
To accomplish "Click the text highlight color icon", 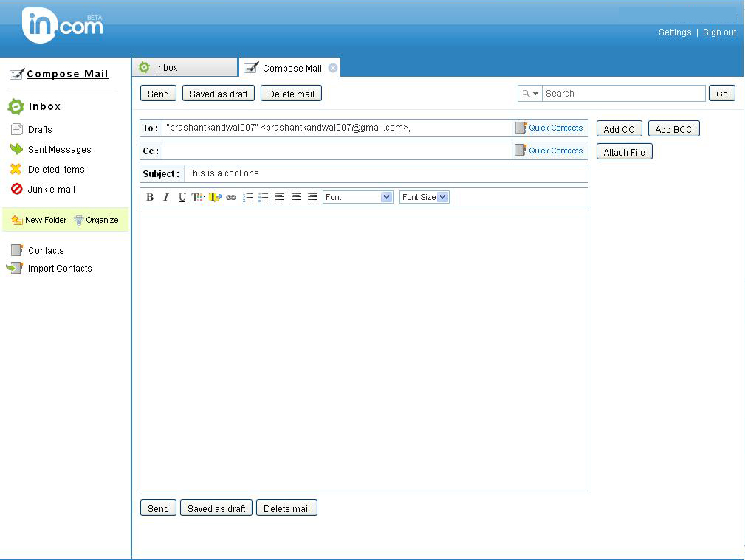I will coord(215,198).
